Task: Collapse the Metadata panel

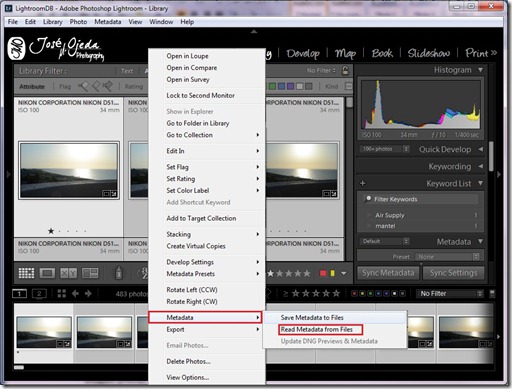Action: coord(480,241)
